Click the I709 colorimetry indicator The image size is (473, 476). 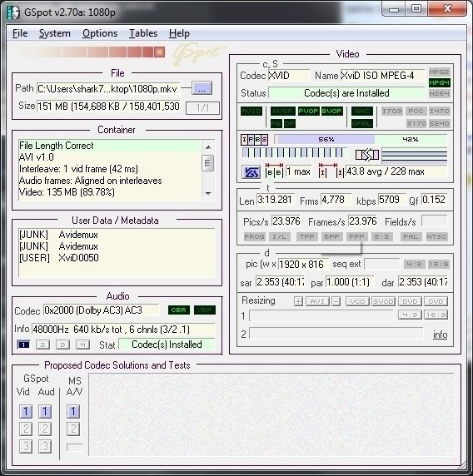click(392, 111)
